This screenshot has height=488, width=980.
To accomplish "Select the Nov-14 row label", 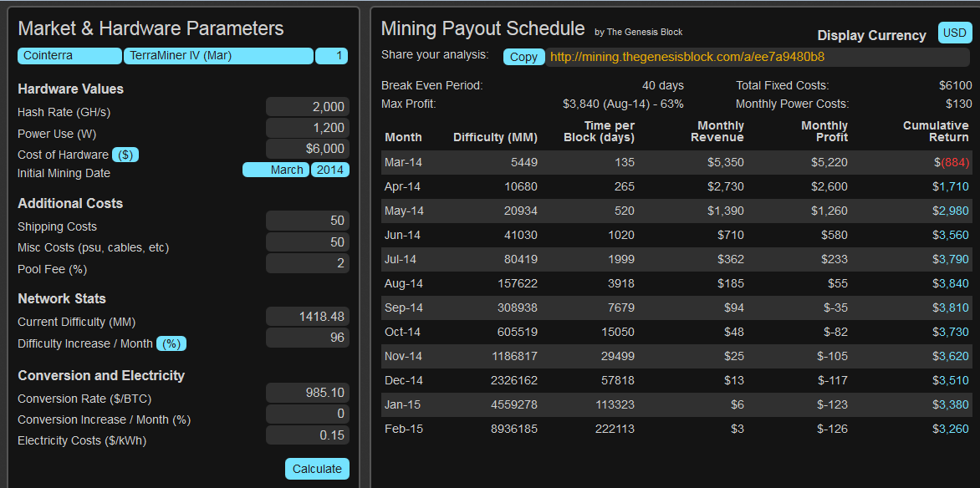I will tap(404, 356).
